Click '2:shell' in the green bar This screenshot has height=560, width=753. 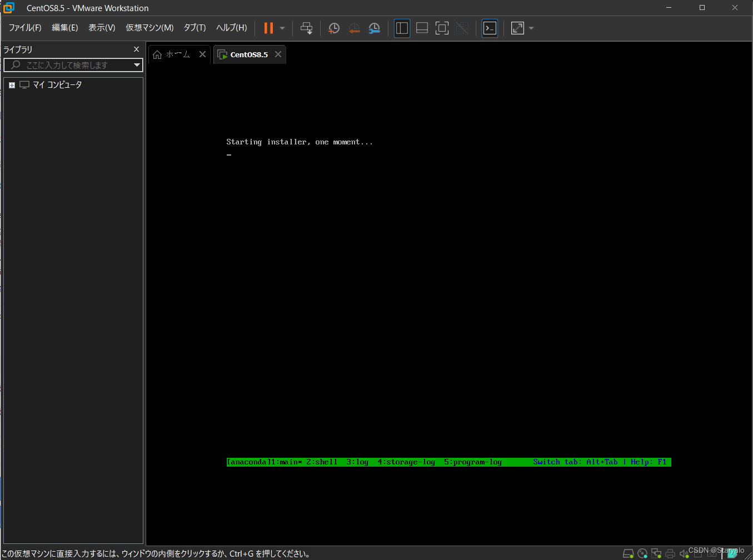click(322, 462)
